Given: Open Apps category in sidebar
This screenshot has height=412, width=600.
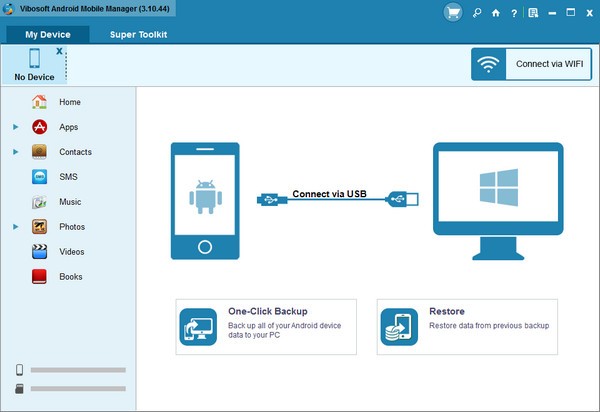Looking at the screenshot, I should click(68, 127).
